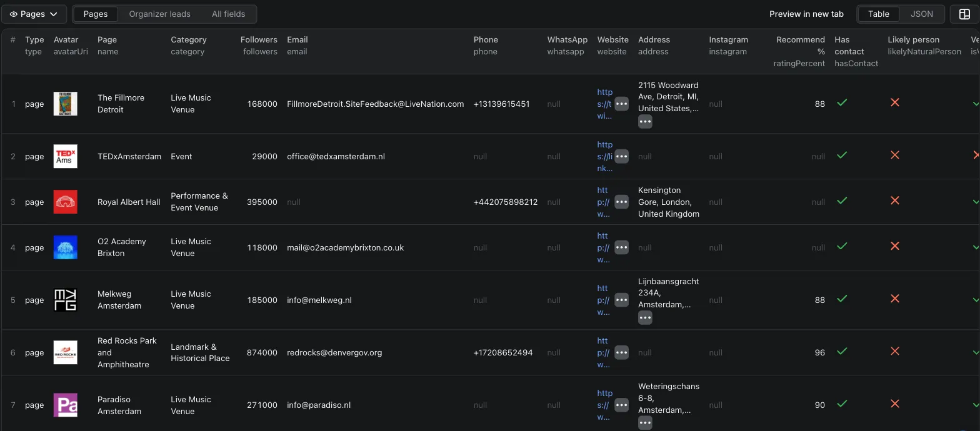Click Likely person X for Royal Albert Hall

click(895, 201)
